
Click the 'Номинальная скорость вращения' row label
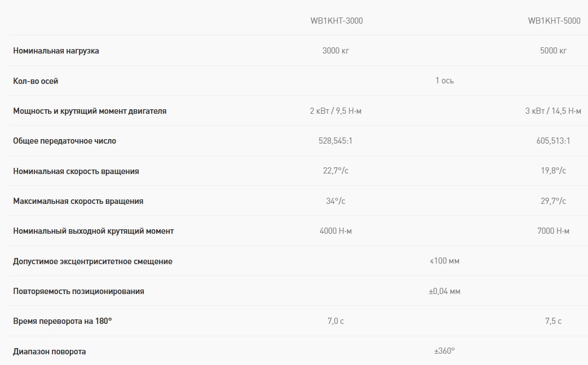pyautogui.click(x=76, y=171)
